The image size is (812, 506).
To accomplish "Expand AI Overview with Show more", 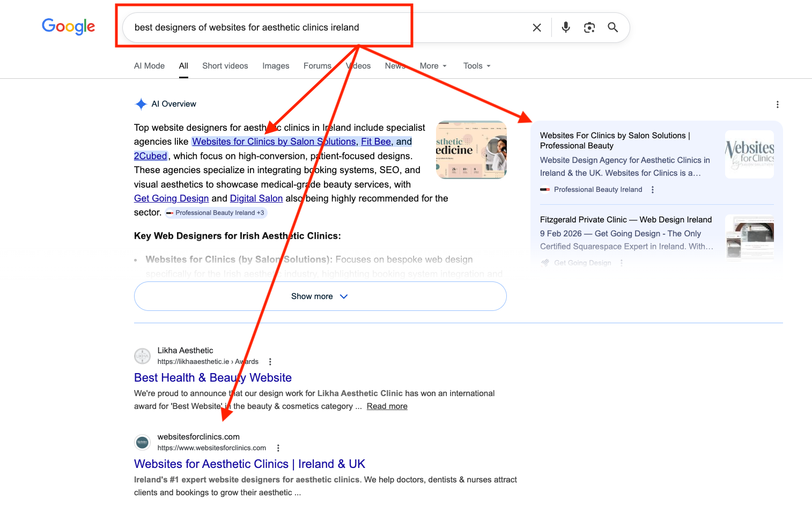I will (x=320, y=296).
